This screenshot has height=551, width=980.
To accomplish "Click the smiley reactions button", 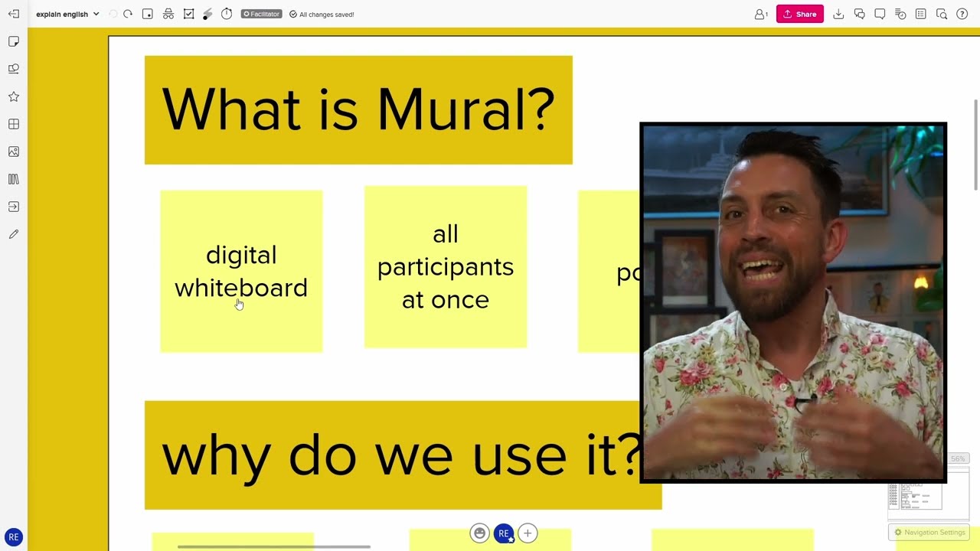I will pyautogui.click(x=480, y=533).
